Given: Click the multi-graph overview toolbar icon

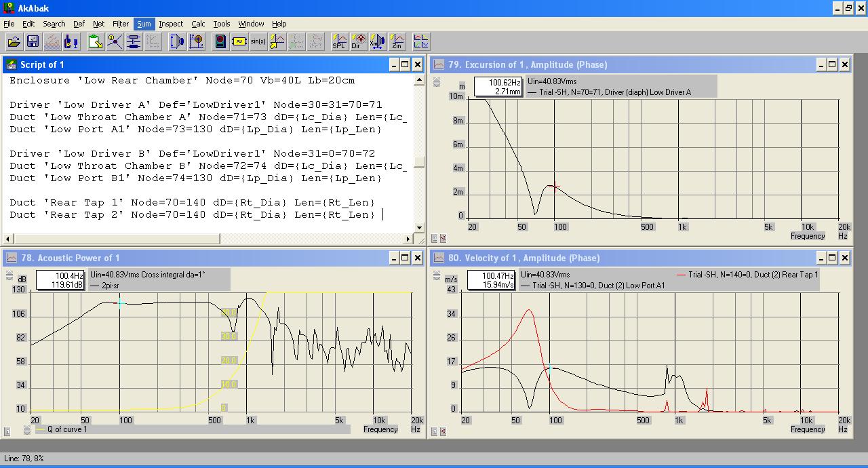Looking at the screenshot, I should tap(420, 42).
